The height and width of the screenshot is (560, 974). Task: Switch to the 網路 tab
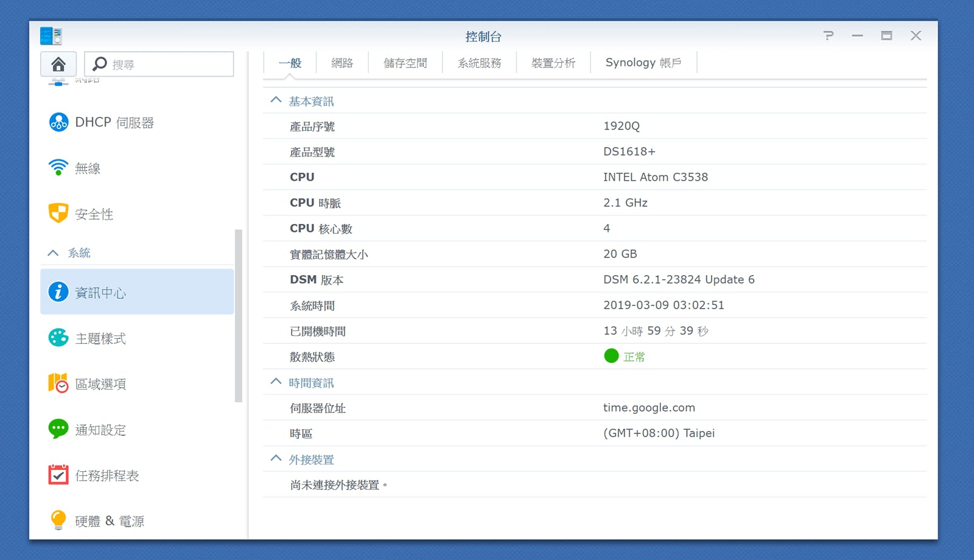(x=342, y=63)
